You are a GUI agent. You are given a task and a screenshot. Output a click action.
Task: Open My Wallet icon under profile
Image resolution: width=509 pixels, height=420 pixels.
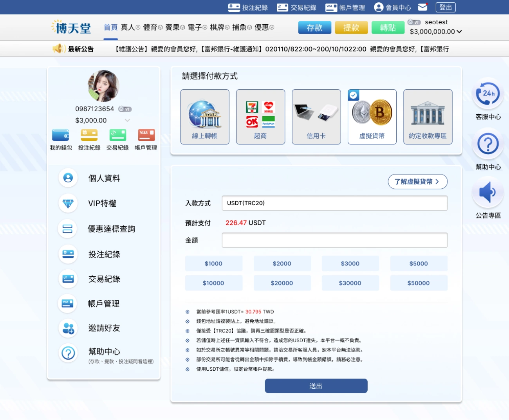(x=61, y=135)
